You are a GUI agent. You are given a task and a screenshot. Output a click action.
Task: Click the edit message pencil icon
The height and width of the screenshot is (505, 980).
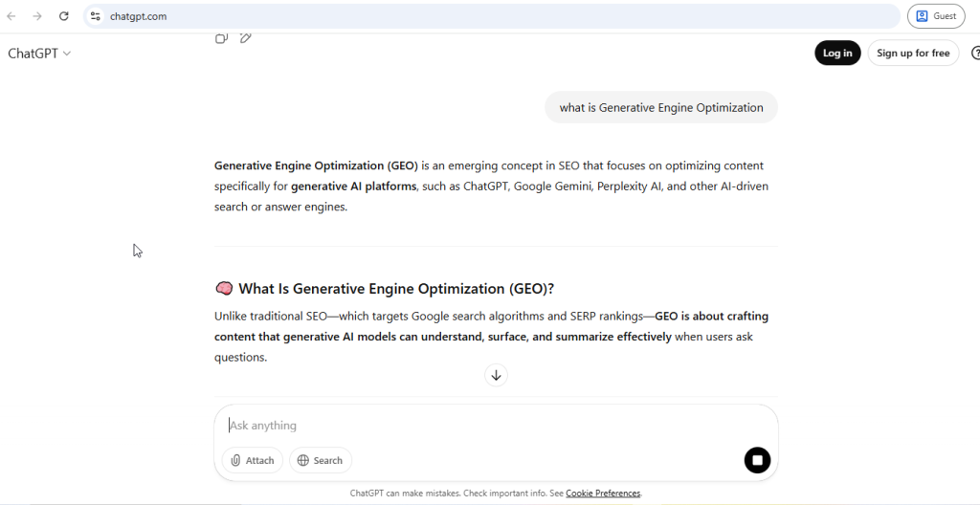(x=246, y=39)
